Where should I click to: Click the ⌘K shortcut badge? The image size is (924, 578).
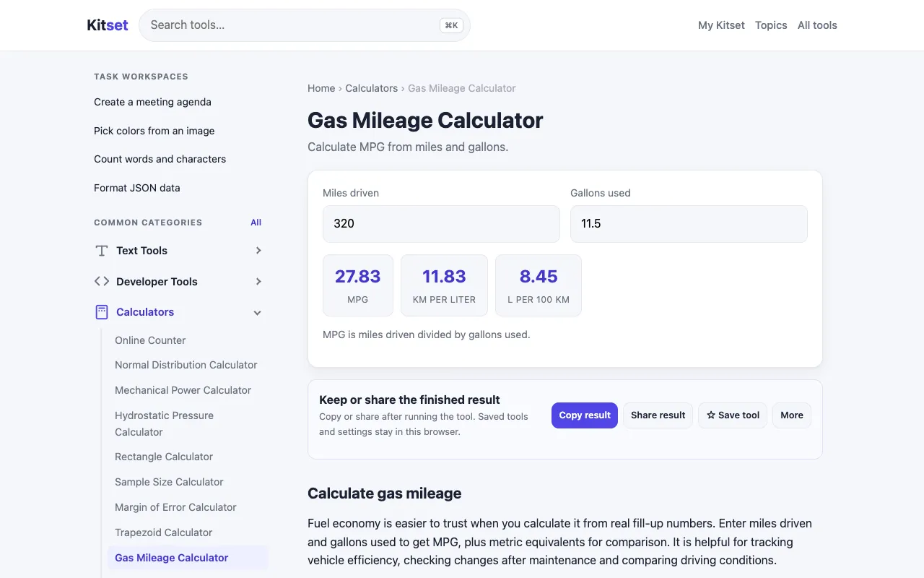(x=451, y=25)
